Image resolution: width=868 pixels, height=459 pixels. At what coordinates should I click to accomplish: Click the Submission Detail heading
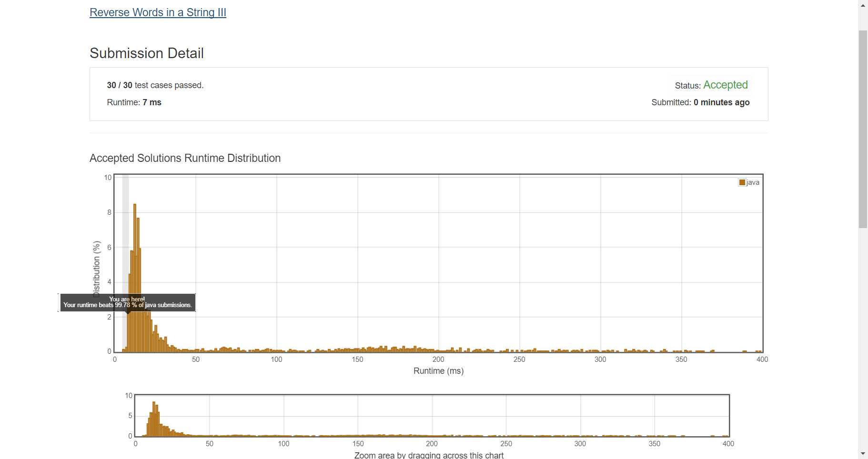pyautogui.click(x=147, y=53)
